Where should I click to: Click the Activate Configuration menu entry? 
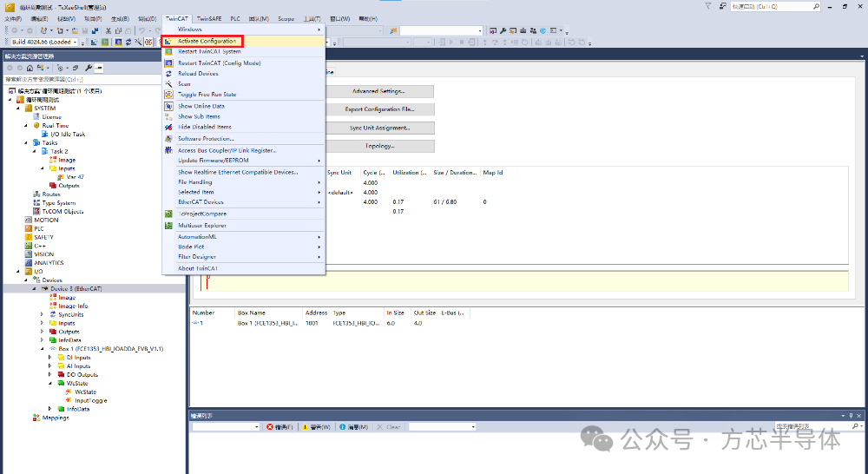coord(243,41)
